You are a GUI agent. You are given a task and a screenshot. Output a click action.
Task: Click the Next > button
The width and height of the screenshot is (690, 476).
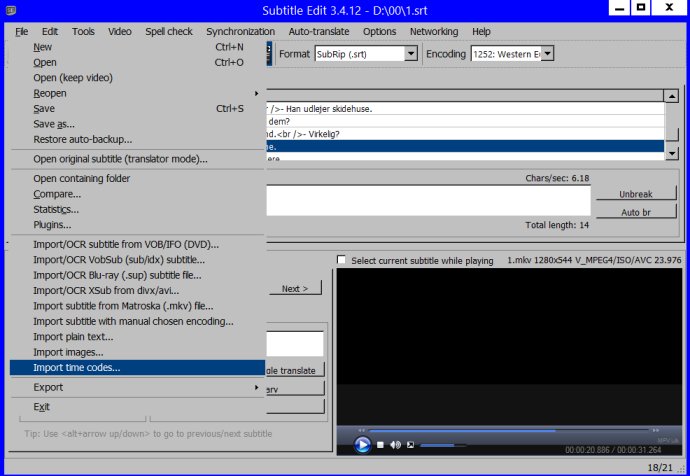pos(295,289)
